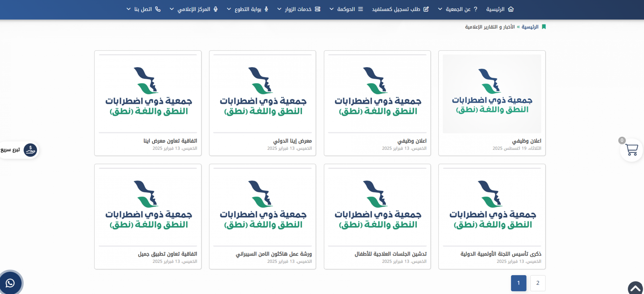Viewport: 644px width, 294px height.
Task: Click the green bookmark breadcrumb icon
Action: 543,27
